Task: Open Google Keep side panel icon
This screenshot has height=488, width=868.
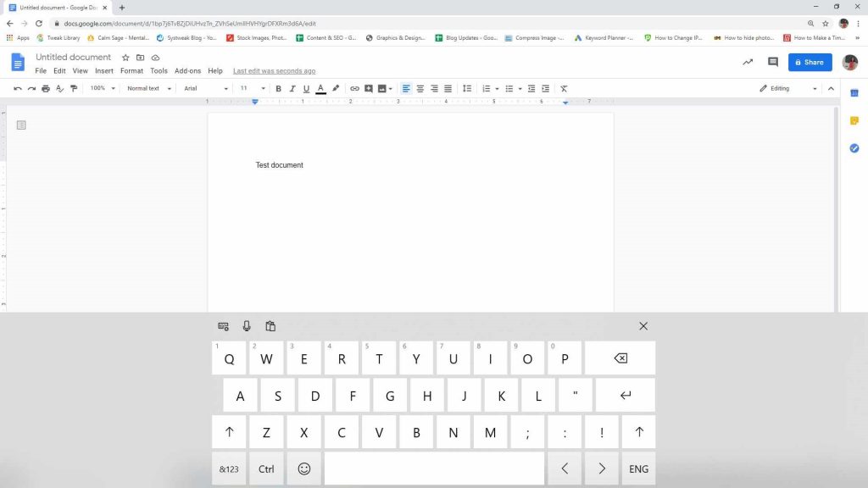Action: (854, 120)
